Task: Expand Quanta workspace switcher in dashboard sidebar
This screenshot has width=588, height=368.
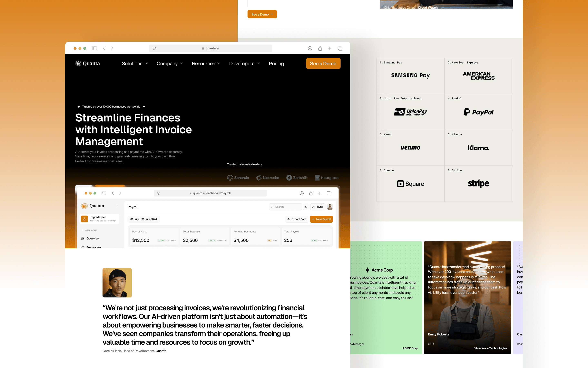Action: click(116, 206)
